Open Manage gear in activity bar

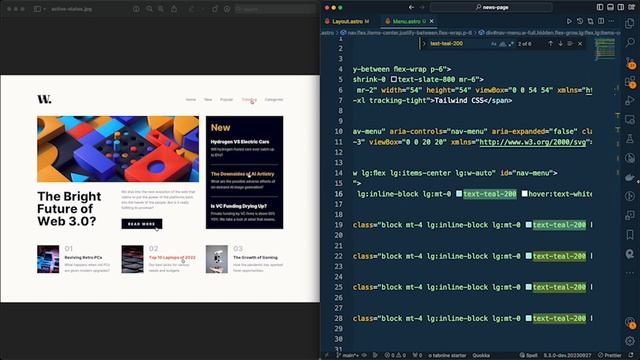(630, 340)
